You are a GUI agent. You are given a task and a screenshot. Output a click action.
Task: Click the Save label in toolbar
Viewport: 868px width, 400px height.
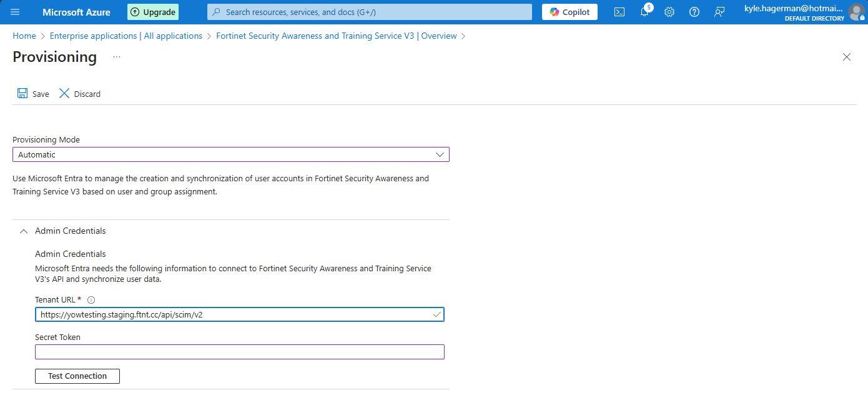[x=41, y=94]
